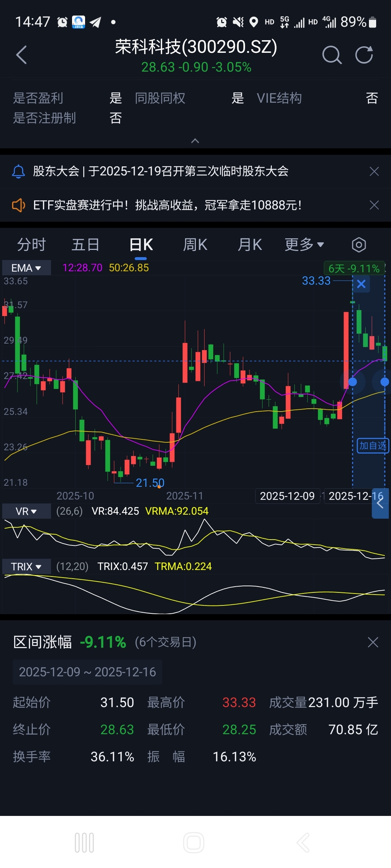This screenshot has height=868, width=391.
Task: Tap Telegram paper plane status icon
Action: click(95, 22)
